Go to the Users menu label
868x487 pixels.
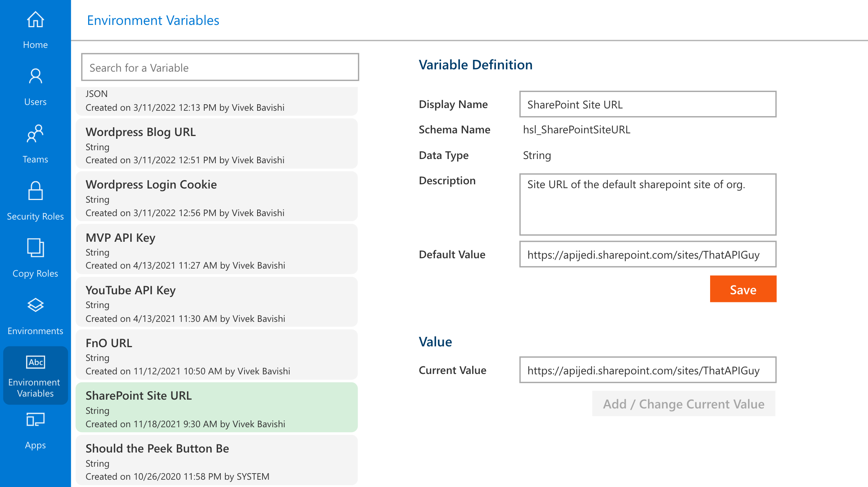(x=35, y=102)
